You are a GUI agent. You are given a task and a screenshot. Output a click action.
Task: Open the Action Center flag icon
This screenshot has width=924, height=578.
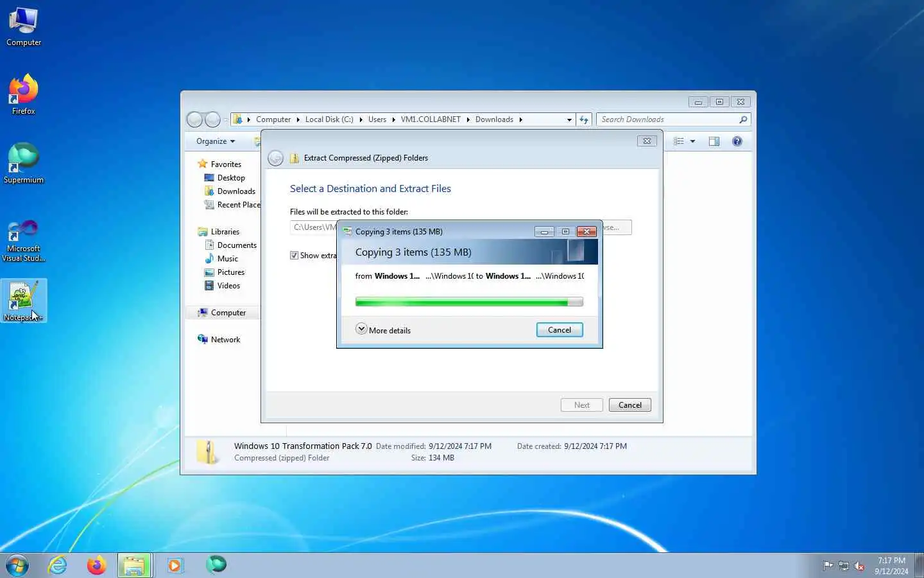pyautogui.click(x=828, y=566)
